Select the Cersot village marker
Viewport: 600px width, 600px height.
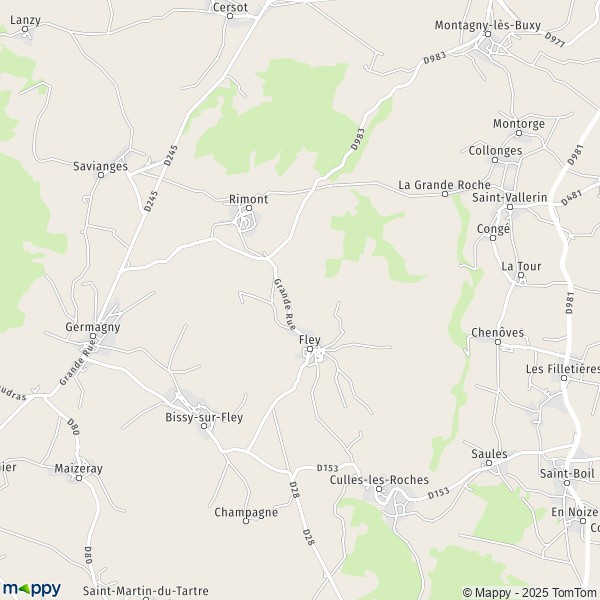pyautogui.click(x=230, y=16)
